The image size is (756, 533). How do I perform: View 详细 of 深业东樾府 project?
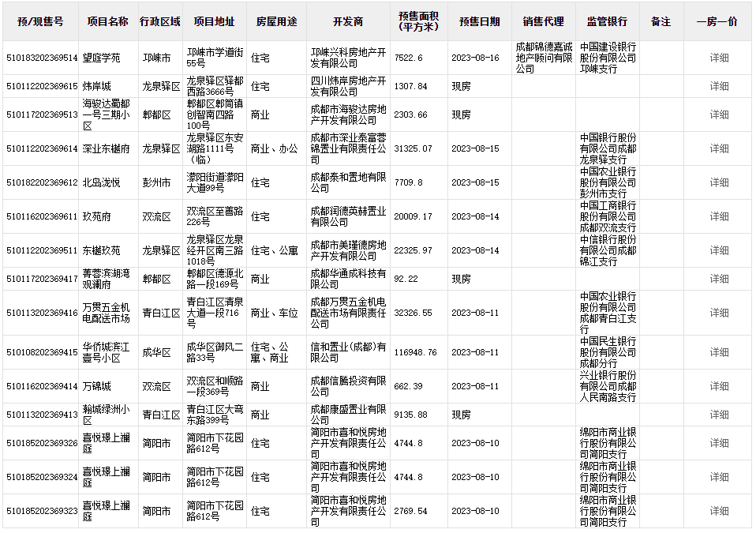(x=719, y=148)
